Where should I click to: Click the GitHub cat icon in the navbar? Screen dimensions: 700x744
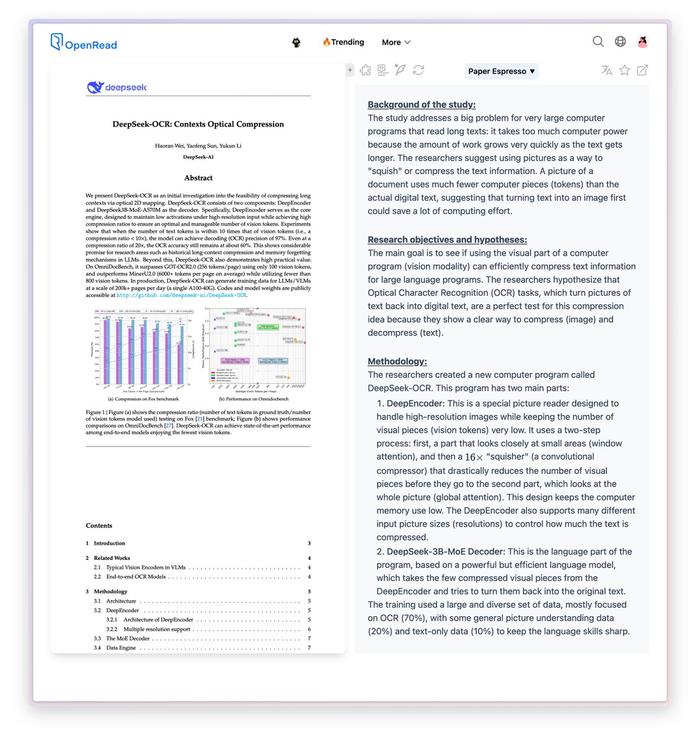[297, 42]
